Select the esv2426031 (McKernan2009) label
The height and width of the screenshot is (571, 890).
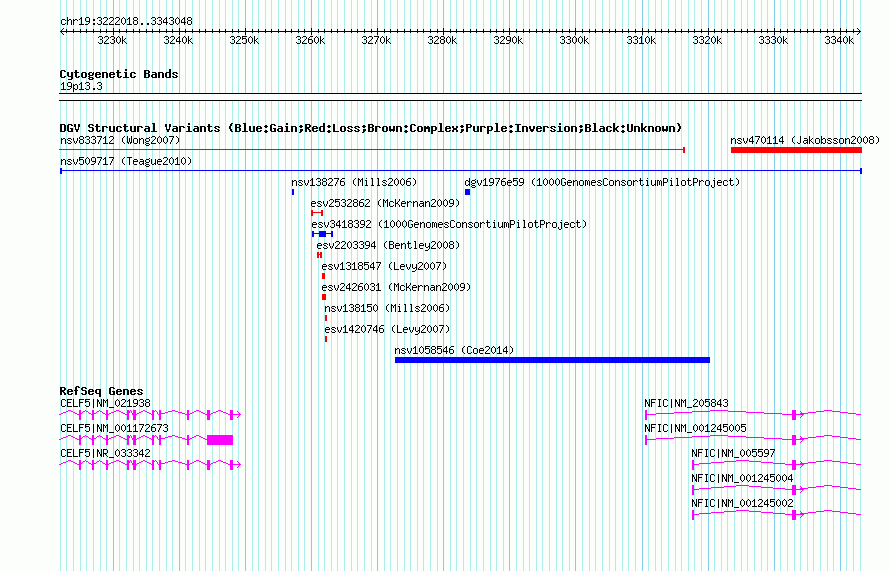(396, 287)
